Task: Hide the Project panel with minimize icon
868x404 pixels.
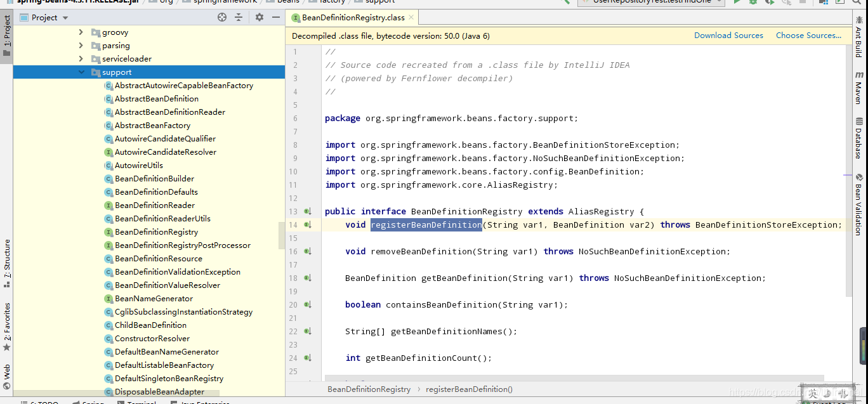Action: [277, 17]
